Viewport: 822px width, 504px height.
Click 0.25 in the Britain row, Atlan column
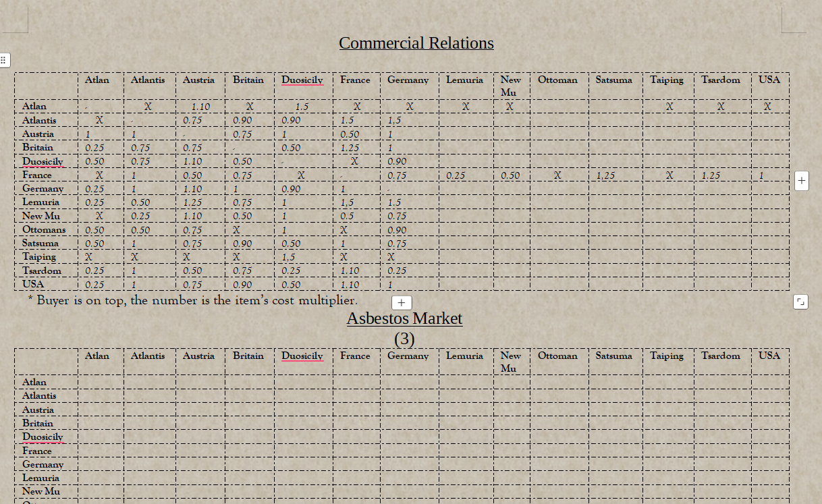coord(94,148)
